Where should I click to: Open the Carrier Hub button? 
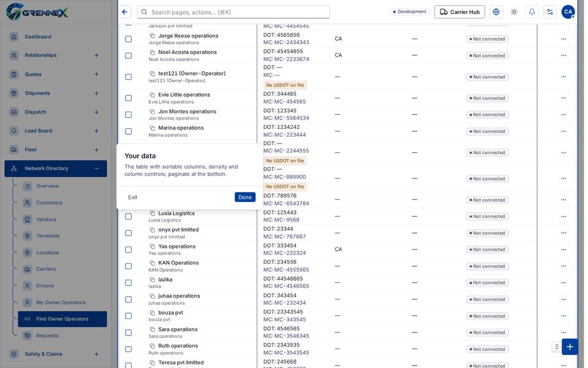[459, 12]
